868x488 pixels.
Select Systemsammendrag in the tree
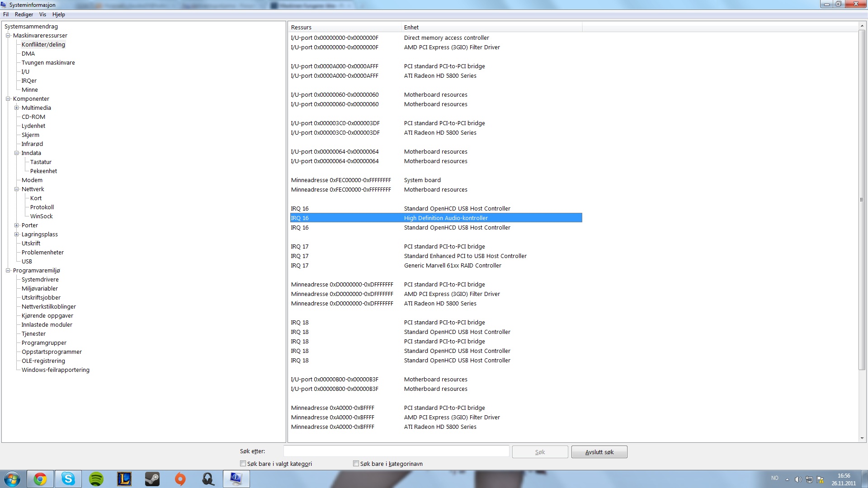coord(31,26)
